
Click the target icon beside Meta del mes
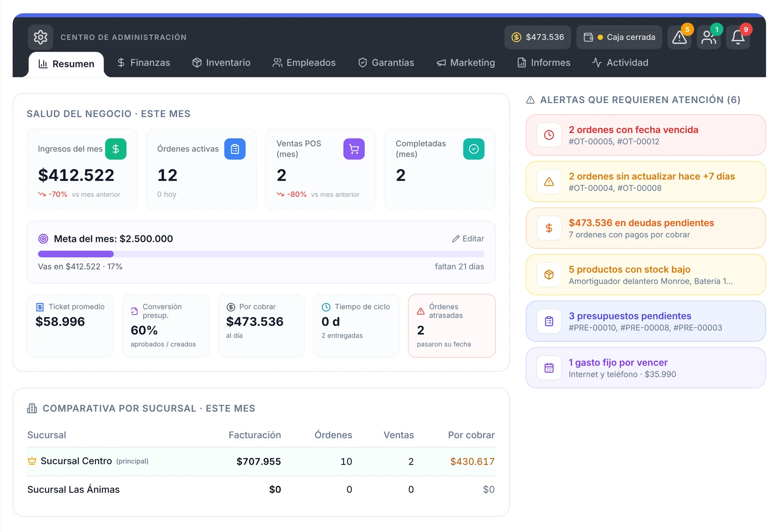(x=43, y=239)
